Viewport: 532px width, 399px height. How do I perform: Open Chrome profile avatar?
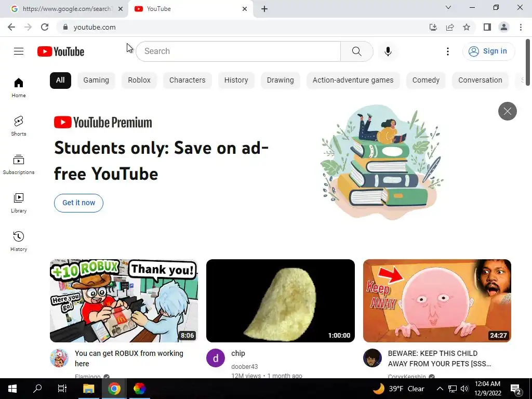(504, 27)
